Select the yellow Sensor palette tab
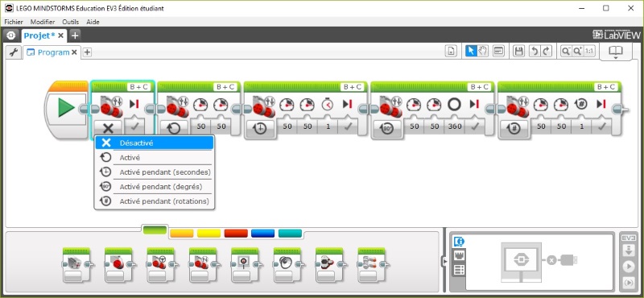644x298 pixels. click(208, 234)
